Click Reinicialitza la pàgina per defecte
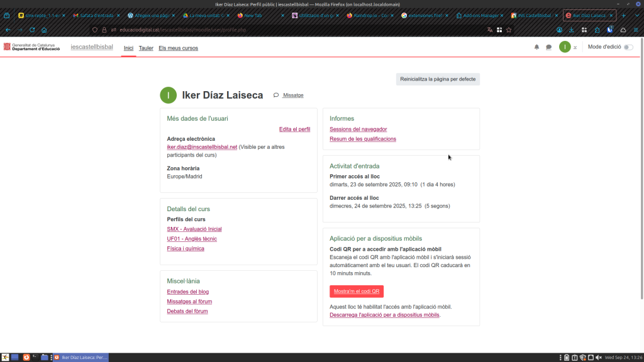 point(438,79)
